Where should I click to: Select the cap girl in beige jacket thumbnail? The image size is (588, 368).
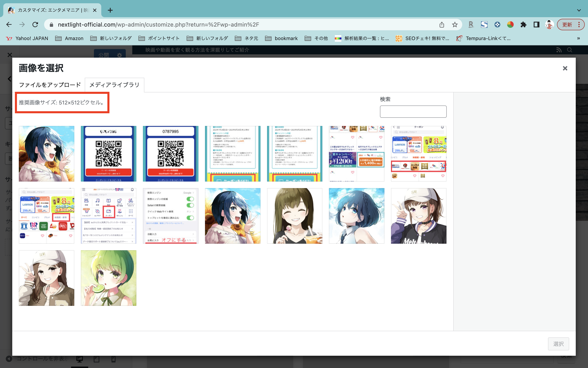click(x=46, y=278)
